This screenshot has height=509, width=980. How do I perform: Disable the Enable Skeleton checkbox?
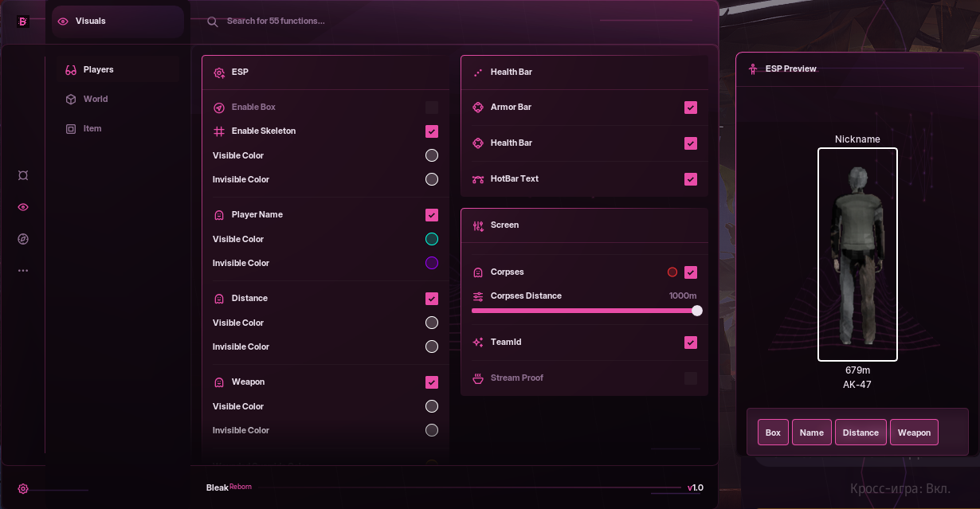432,131
